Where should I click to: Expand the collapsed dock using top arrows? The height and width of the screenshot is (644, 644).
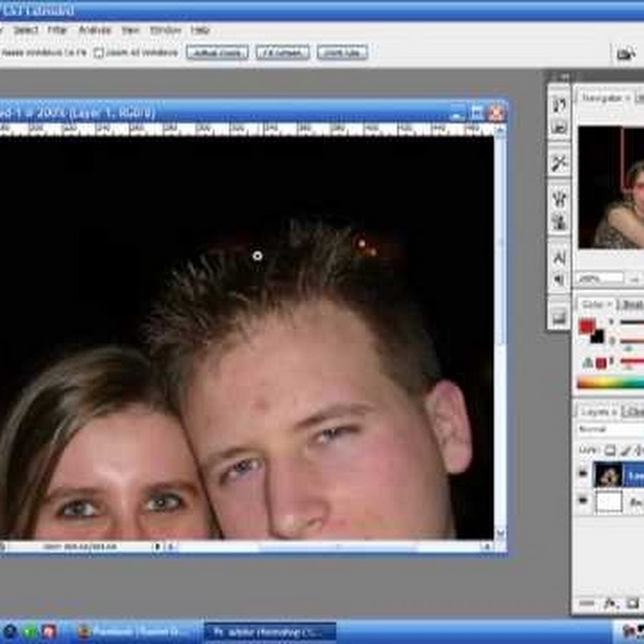coord(560,77)
